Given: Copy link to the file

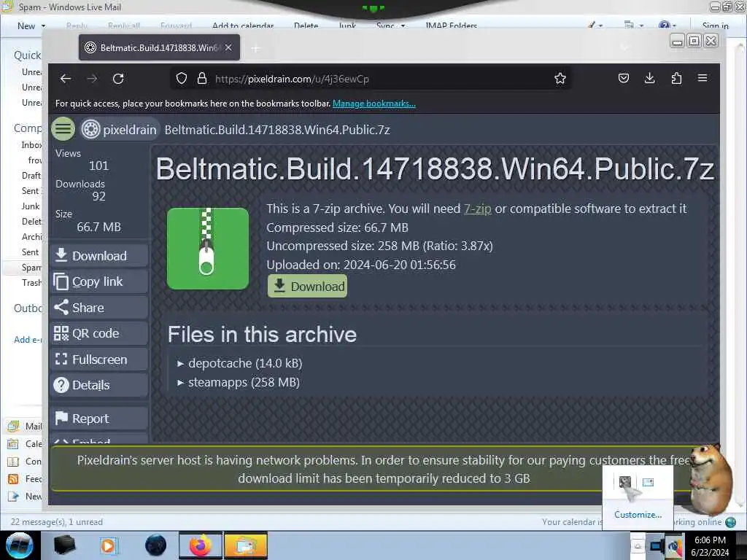Looking at the screenshot, I should (98, 282).
